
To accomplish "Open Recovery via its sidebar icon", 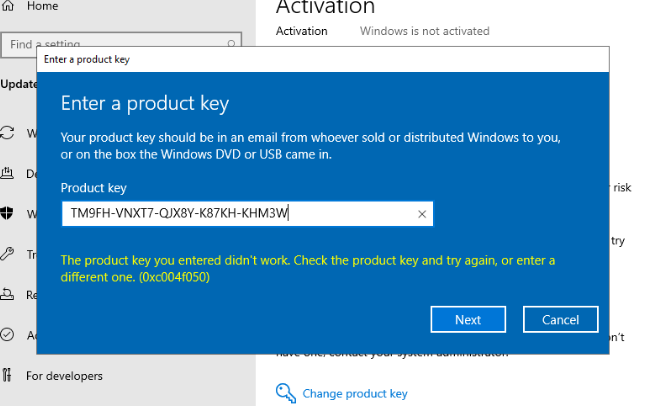I will [x=7, y=294].
